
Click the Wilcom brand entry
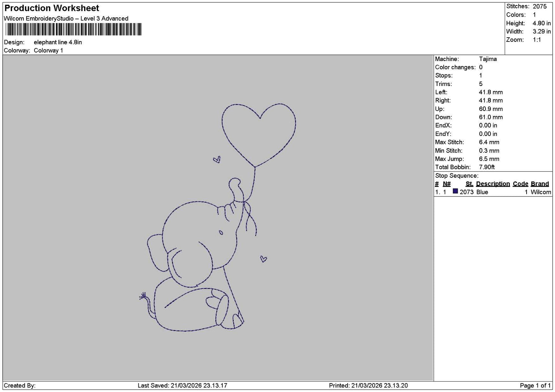pyautogui.click(x=541, y=192)
